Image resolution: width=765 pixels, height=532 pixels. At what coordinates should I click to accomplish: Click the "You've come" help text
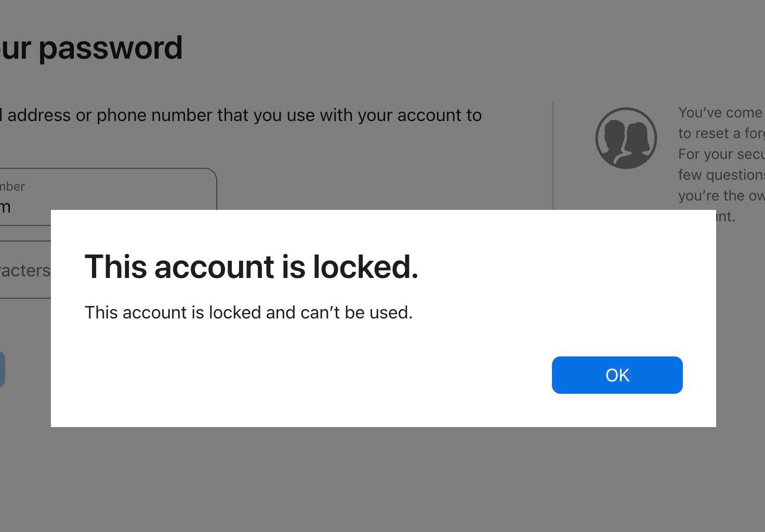pyautogui.click(x=720, y=113)
